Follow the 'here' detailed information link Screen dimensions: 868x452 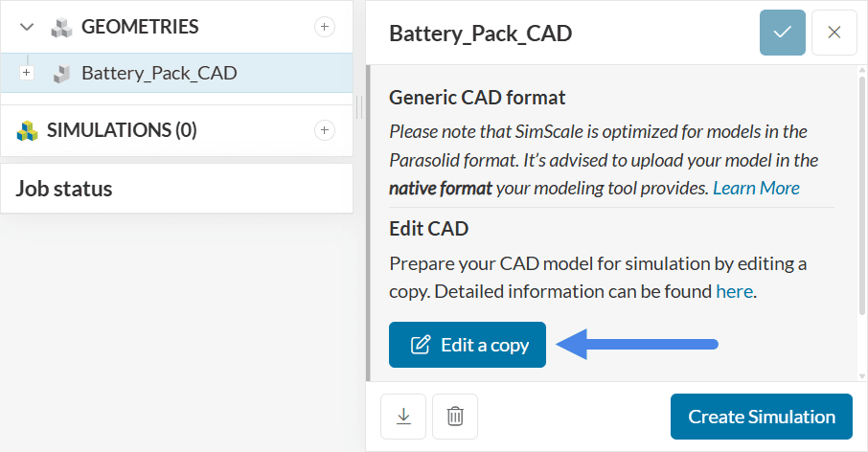pyautogui.click(x=735, y=291)
